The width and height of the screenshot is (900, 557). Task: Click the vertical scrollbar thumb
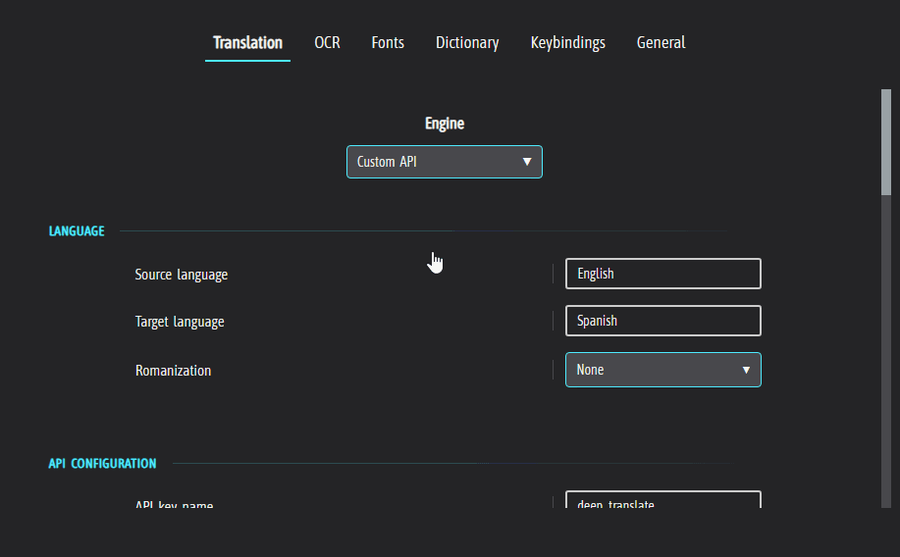pyautogui.click(x=885, y=141)
